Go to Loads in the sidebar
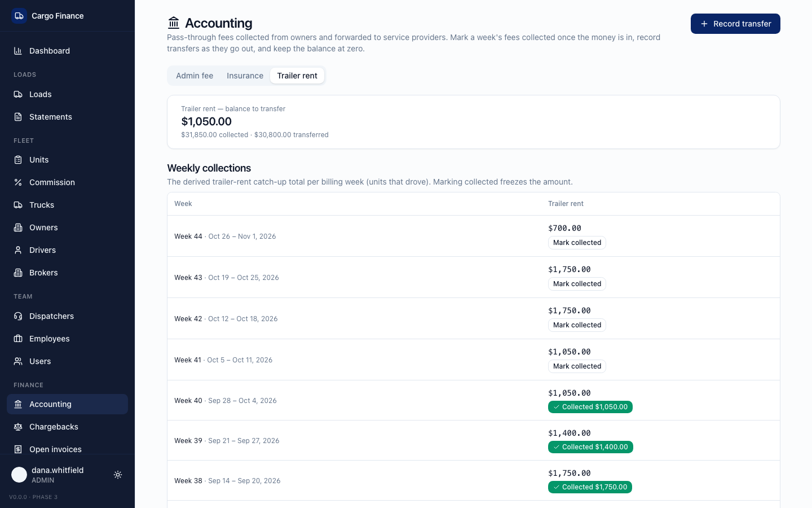This screenshot has width=812, height=508. click(x=67, y=94)
